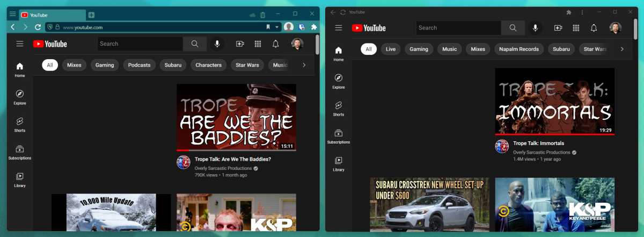
Task: Open YouTube apps grid in right window
Action: click(x=576, y=27)
